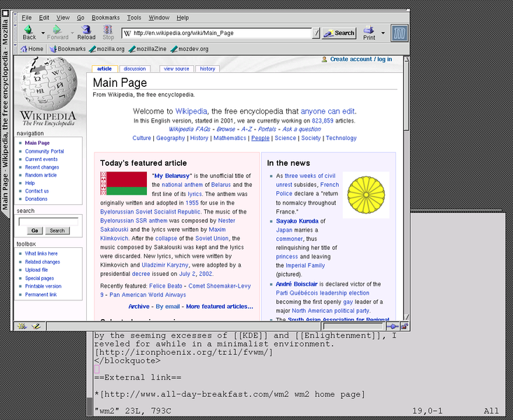513x420 pixels.
Task: Click the vertical scrollbar thumb
Action: 406,97
